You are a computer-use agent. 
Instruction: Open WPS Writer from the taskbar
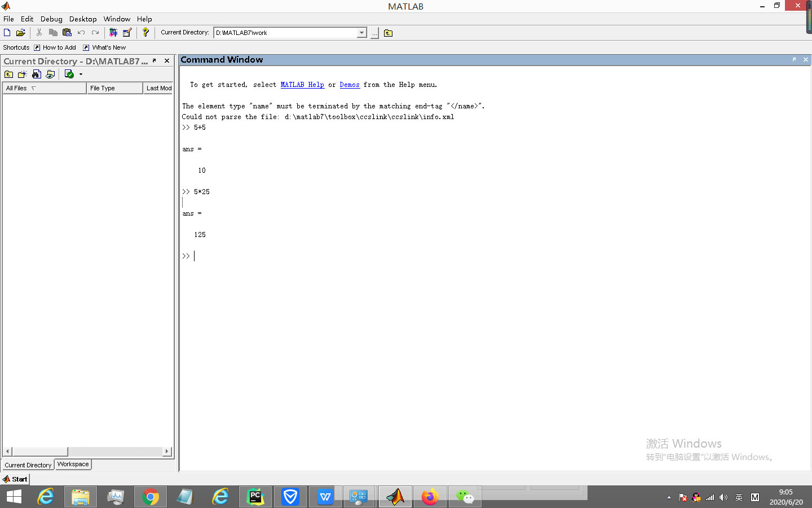(x=325, y=497)
